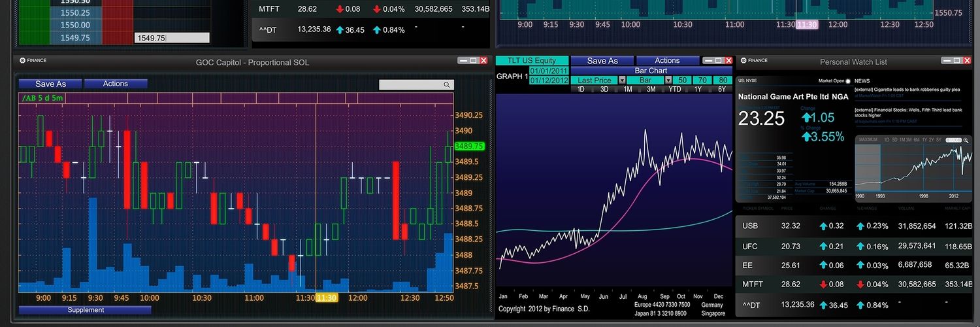Click the Bar Chart button
The image size is (980, 327).
(651, 71)
